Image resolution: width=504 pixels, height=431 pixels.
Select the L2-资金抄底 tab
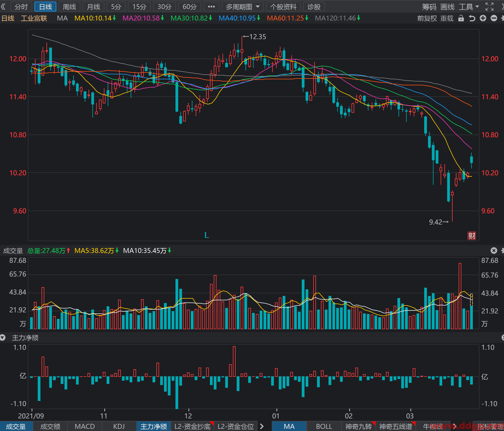192,426
